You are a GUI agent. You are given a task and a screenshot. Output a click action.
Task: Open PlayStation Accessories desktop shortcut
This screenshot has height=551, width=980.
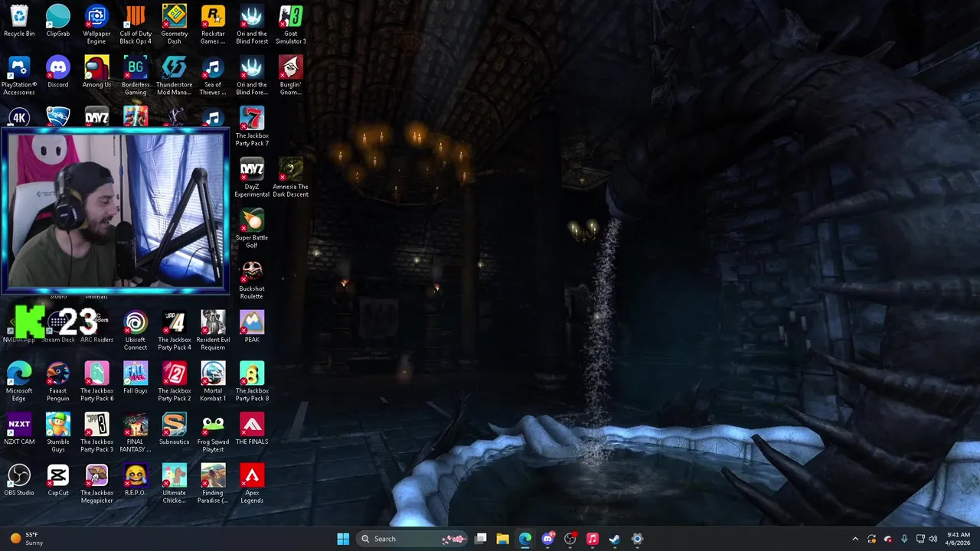(x=19, y=76)
